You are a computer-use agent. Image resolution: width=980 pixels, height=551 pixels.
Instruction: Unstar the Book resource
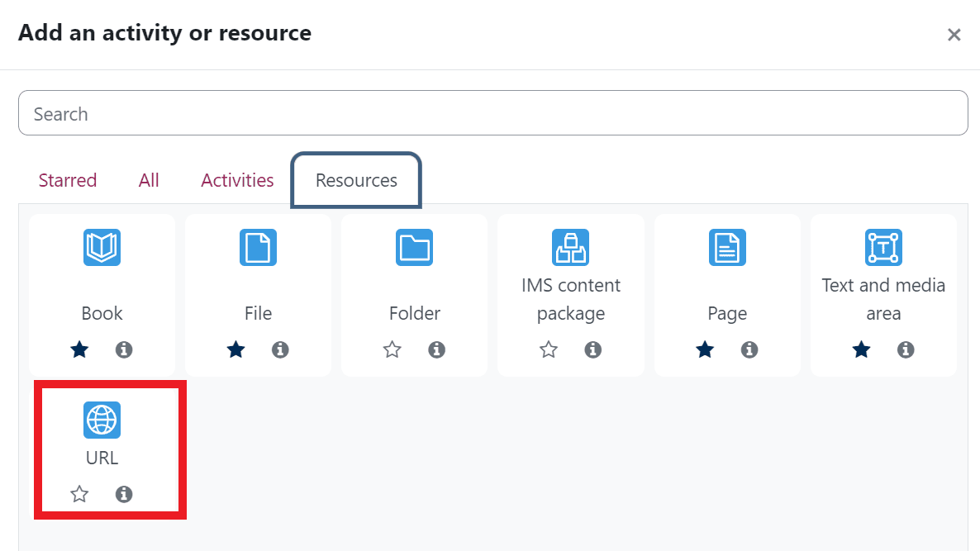79,349
